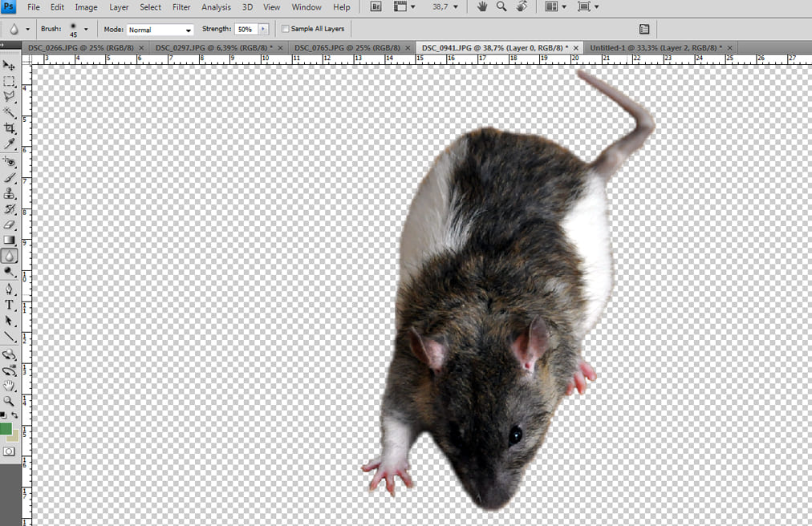
Task: Expand the Strength slider arrow
Action: 262,29
